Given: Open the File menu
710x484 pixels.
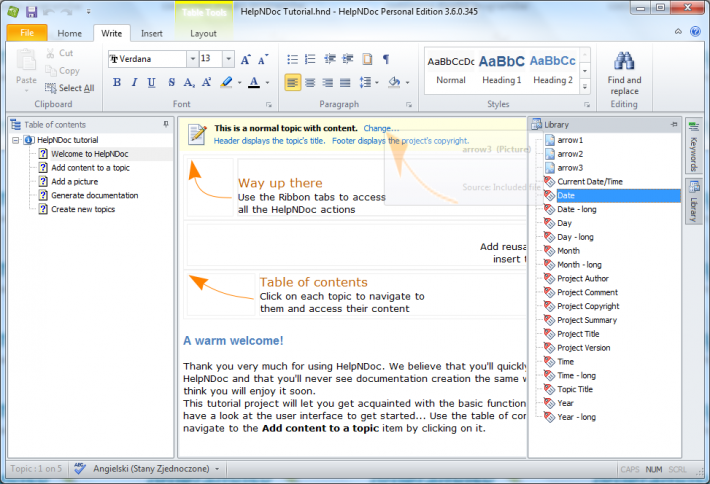Looking at the screenshot, I should point(27,33).
